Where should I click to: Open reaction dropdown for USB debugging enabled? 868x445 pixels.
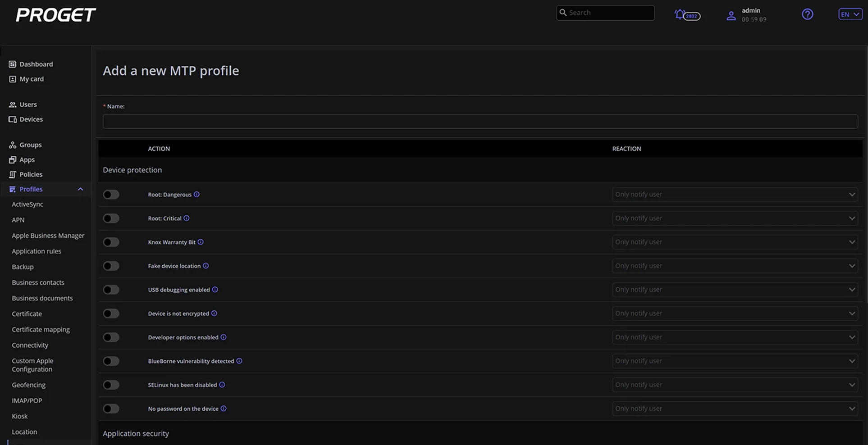click(735, 290)
